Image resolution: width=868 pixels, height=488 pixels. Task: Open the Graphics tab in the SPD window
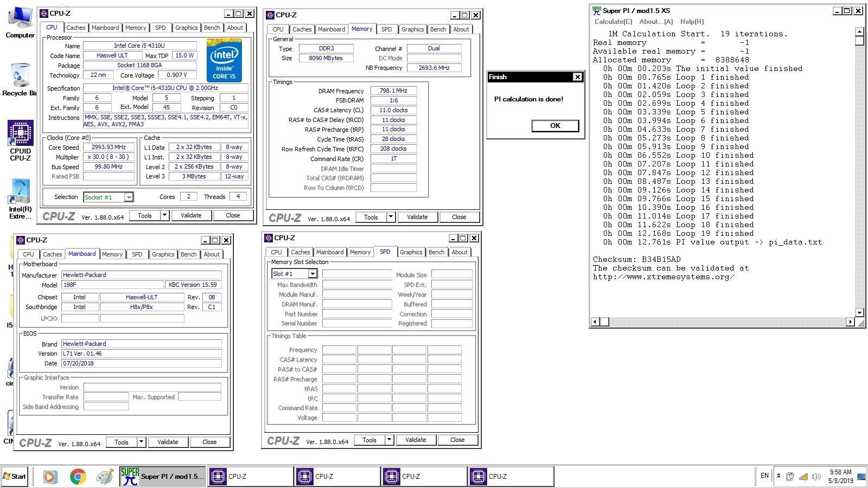click(x=411, y=252)
